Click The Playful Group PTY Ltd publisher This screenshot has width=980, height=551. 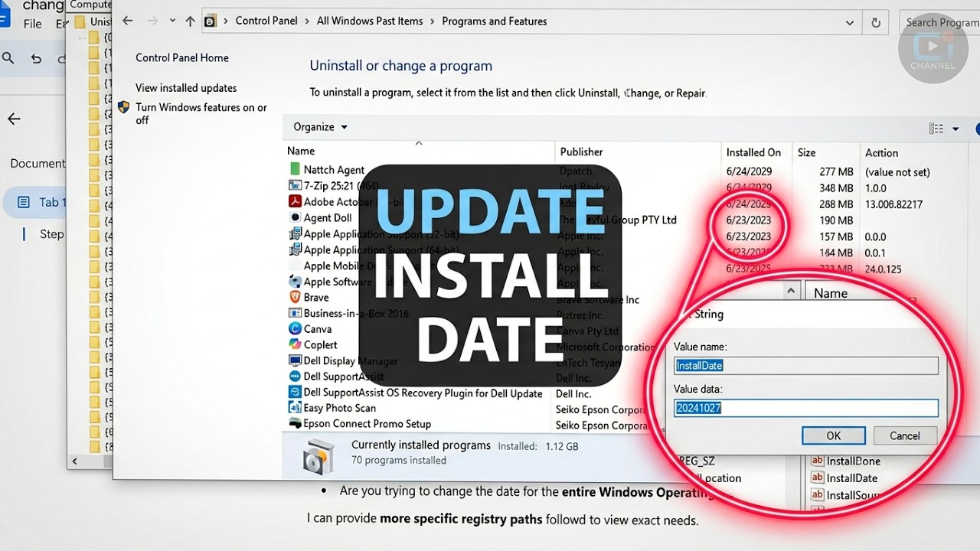(617, 220)
